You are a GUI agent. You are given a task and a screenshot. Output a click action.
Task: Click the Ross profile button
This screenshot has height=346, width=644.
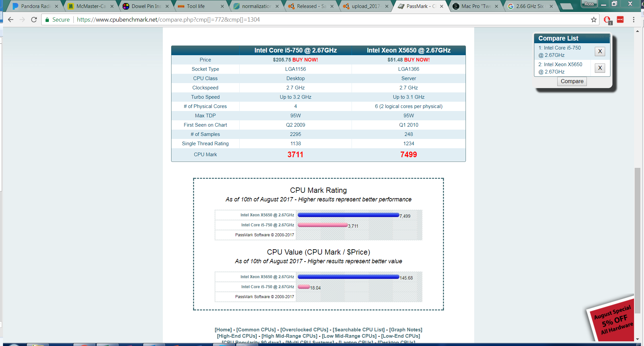click(589, 4)
